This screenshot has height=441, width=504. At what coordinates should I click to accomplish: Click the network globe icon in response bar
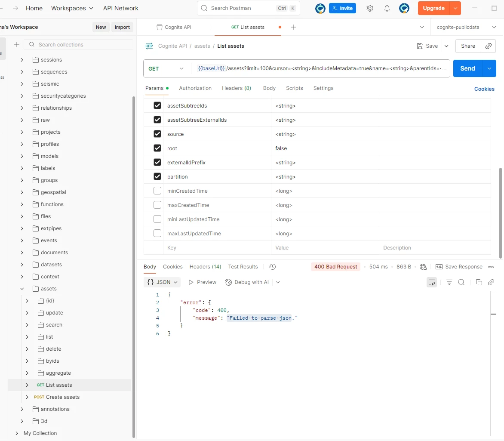423,267
